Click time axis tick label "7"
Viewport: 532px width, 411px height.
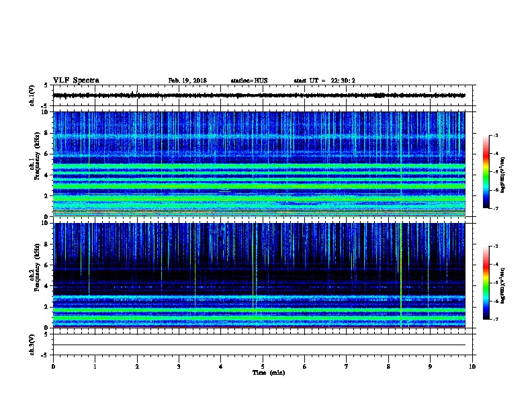347,367
